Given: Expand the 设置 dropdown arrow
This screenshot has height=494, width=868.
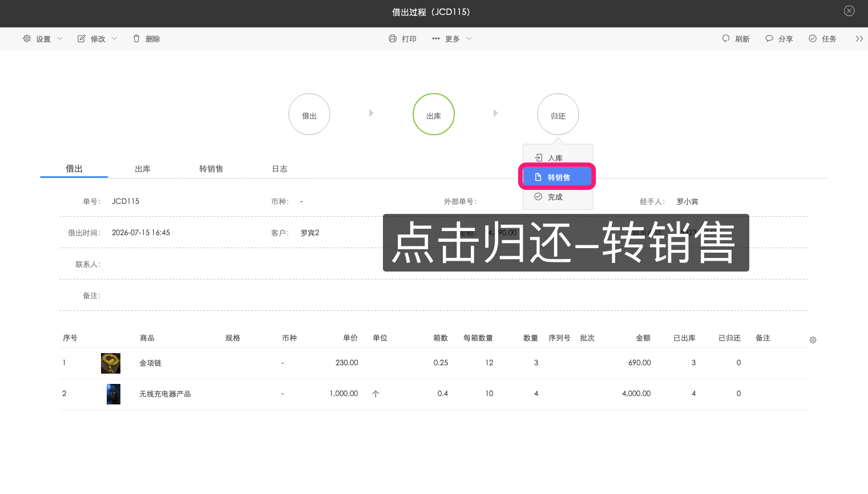Looking at the screenshot, I should [59, 39].
